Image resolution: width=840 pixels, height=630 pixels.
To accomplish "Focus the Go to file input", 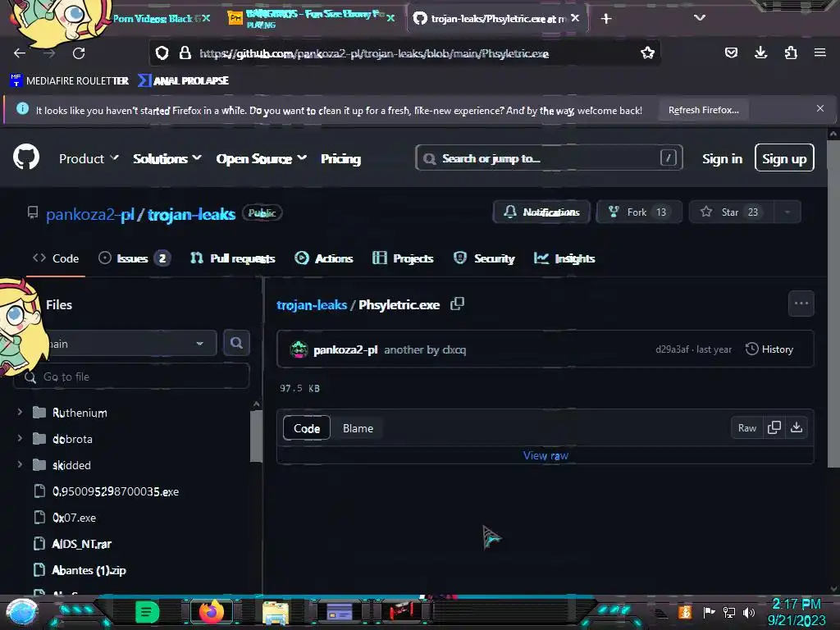I will (132, 376).
